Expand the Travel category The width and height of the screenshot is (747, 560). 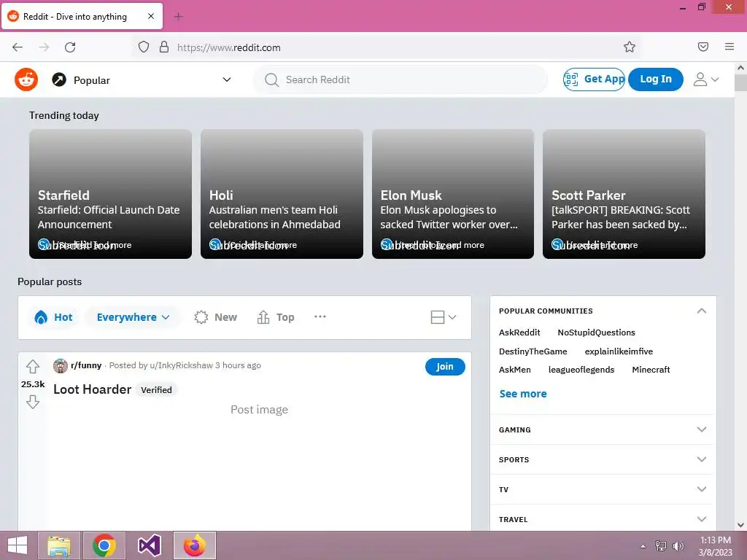click(x=603, y=519)
